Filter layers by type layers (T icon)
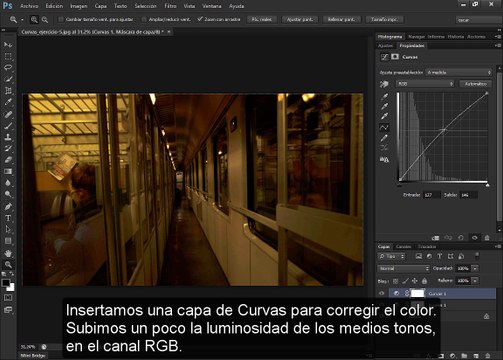Viewport: 503px width, 360px height. (440, 256)
